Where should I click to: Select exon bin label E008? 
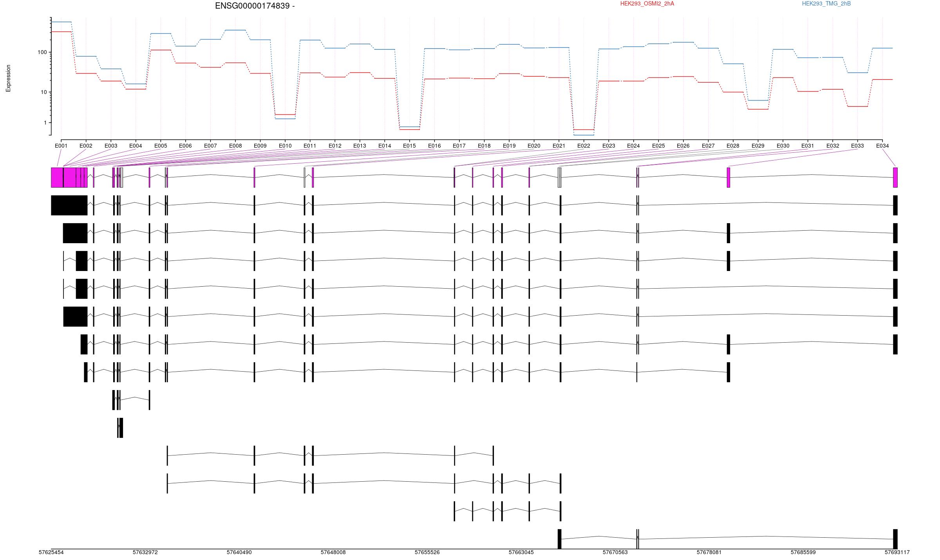click(235, 146)
